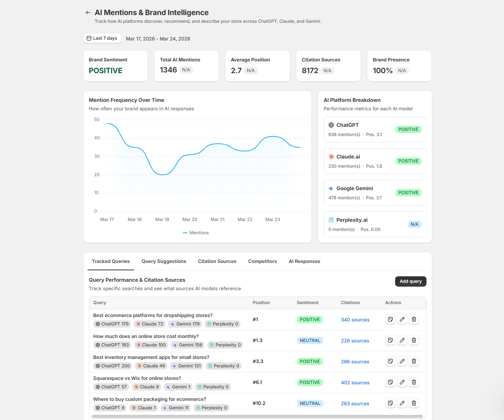View notes for inventory management apps query
This screenshot has height=420, width=504.
(x=390, y=361)
